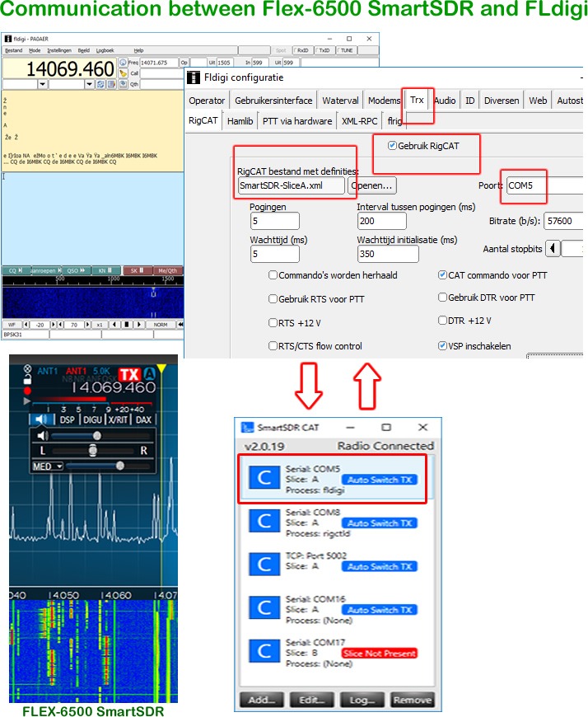This screenshot has width=588, height=717.
Task: Switch to the XML-RPC sub-tab
Action: coord(360,121)
